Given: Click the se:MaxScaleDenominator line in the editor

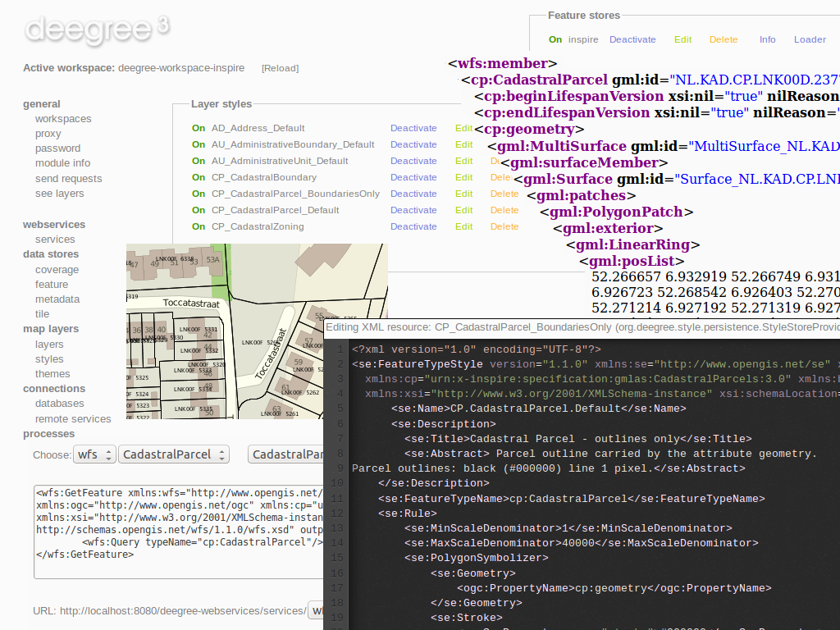Looking at the screenshot, I should tap(582, 543).
